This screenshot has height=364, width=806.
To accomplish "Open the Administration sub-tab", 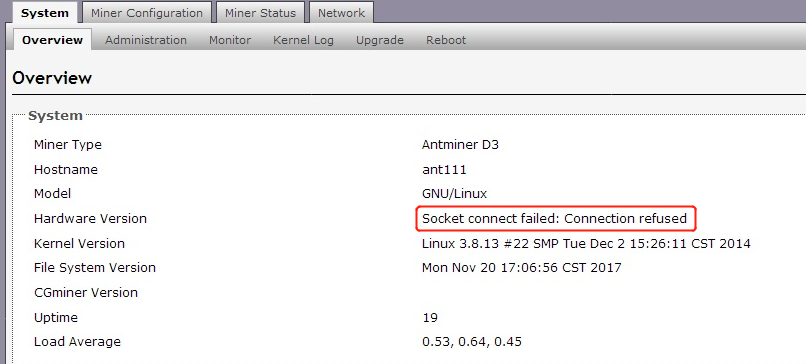I will [146, 40].
